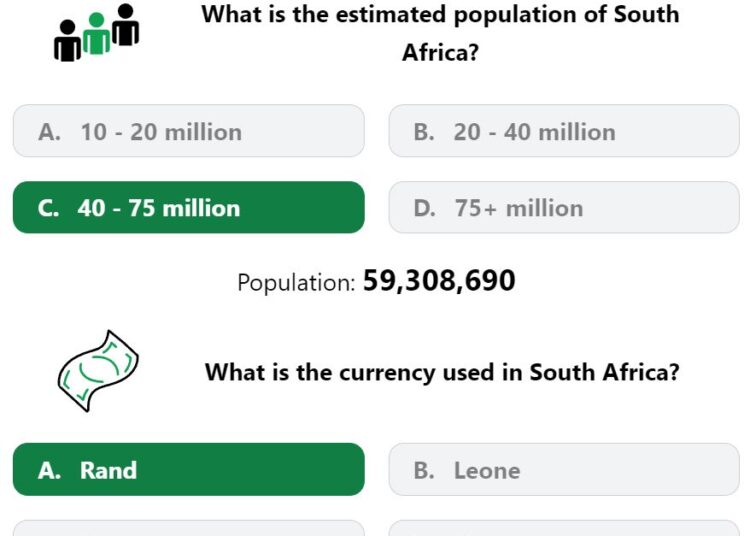Click the letter D. beside 75+ million
The image size is (750, 536).
pyautogui.click(x=425, y=208)
